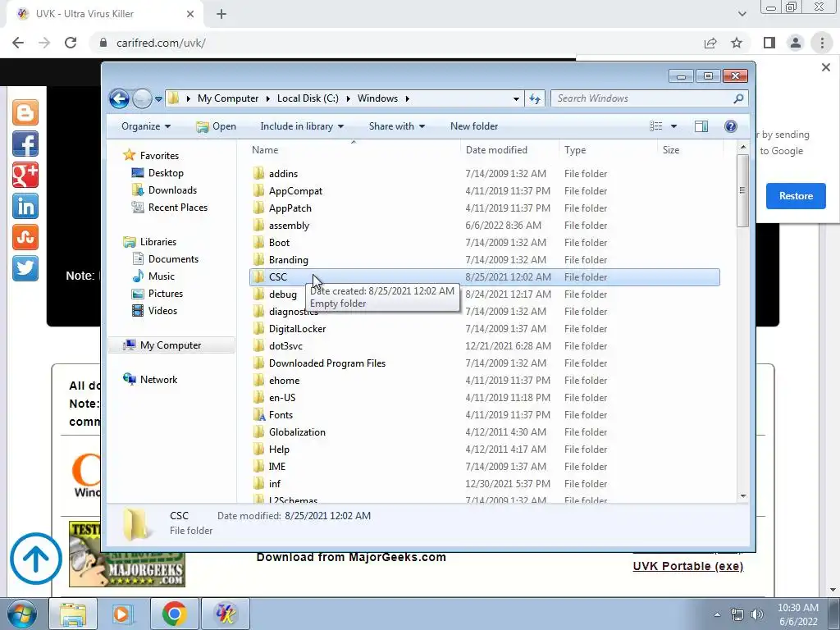Open the Organize dropdown menu
The image size is (840, 630).
(146, 126)
